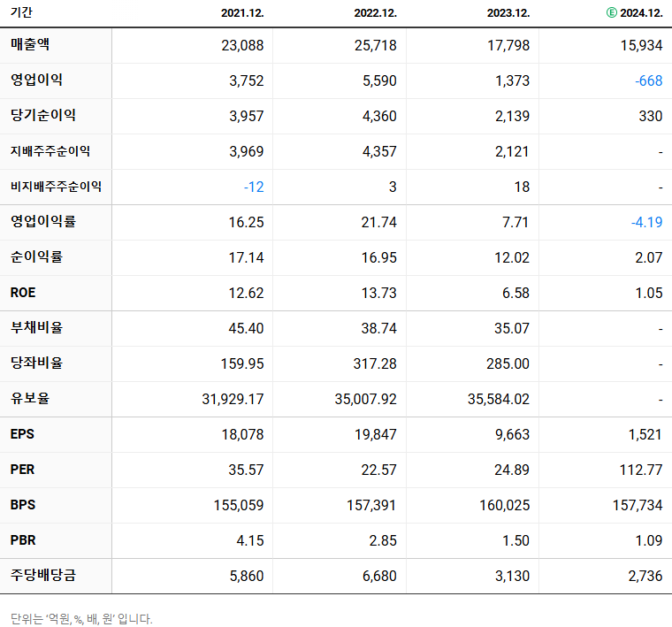Click the 부채비율 value 35.07
Screen dimensions: 672x627
[x=512, y=328]
